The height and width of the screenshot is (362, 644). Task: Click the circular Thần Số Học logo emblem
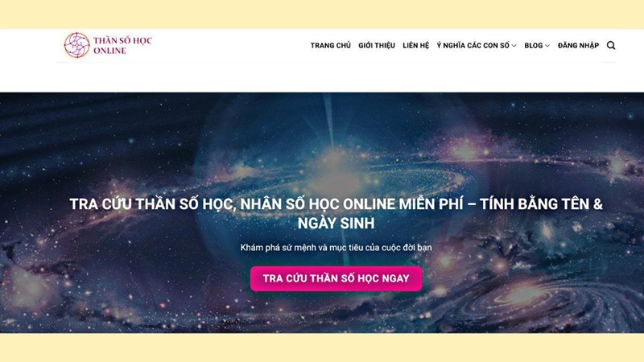76,45
